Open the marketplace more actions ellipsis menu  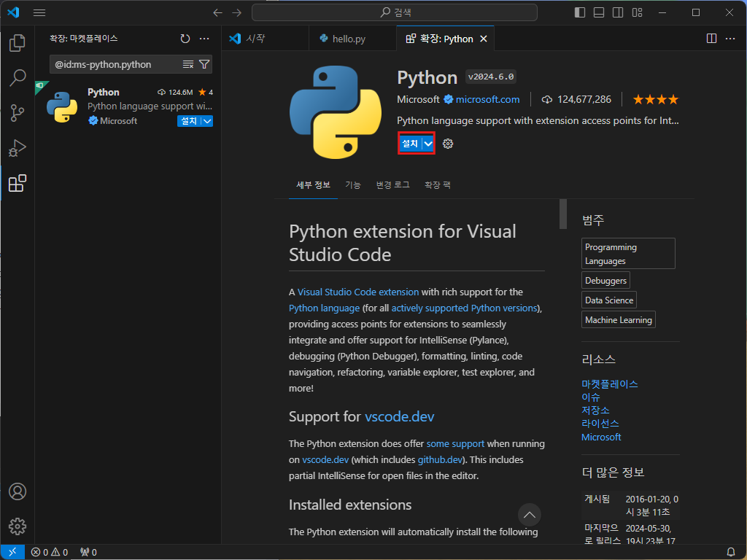coord(204,39)
